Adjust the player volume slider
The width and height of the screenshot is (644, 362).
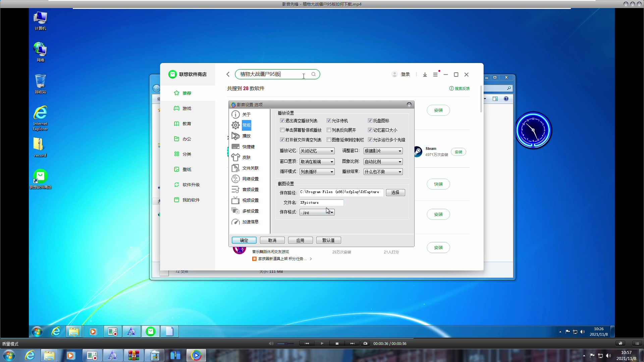[285, 343]
